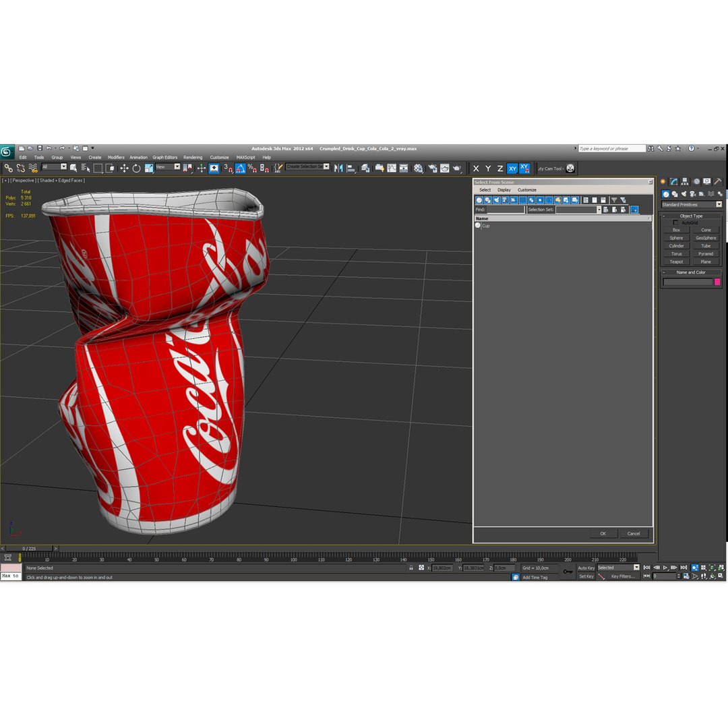The width and height of the screenshot is (728, 728).
Task: Activate the Select and Move tool
Action: 124,168
